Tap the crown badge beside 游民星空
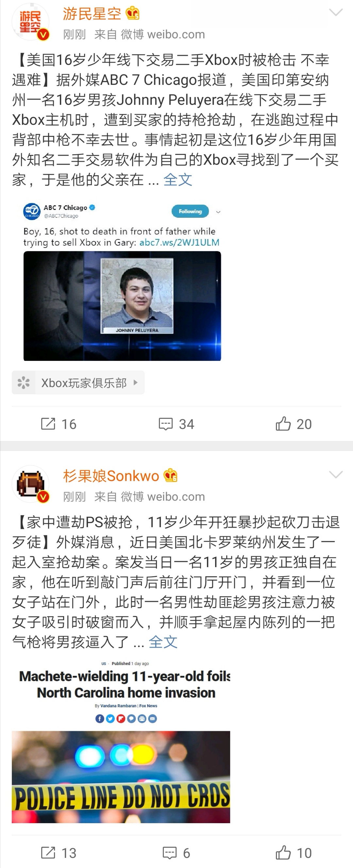The image size is (353, 868). (x=133, y=13)
